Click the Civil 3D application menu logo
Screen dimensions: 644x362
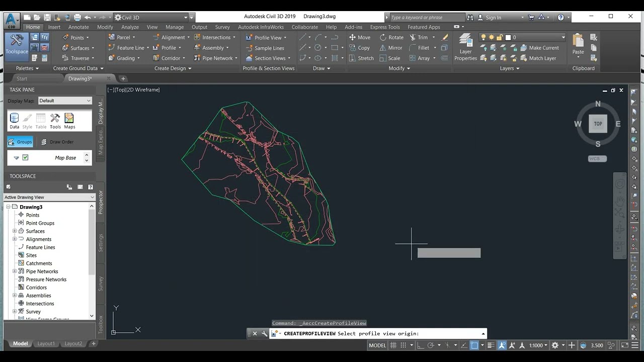click(12, 20)
